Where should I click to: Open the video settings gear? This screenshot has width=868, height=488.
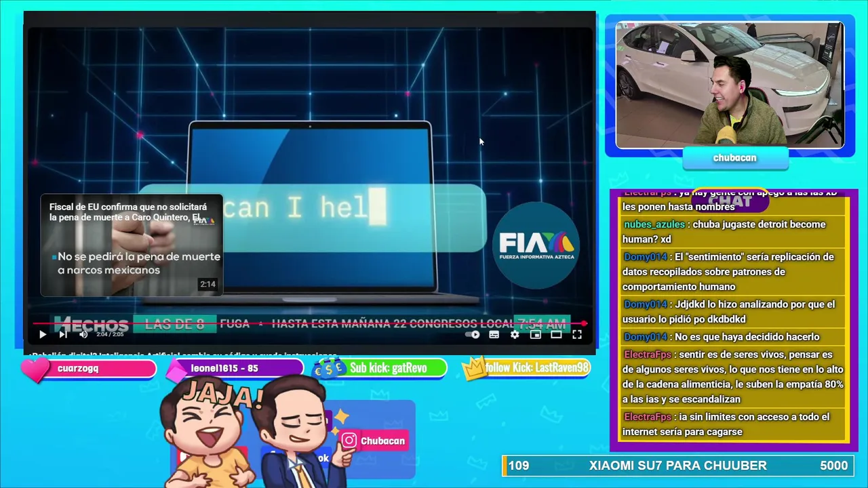tap(515, 334)
